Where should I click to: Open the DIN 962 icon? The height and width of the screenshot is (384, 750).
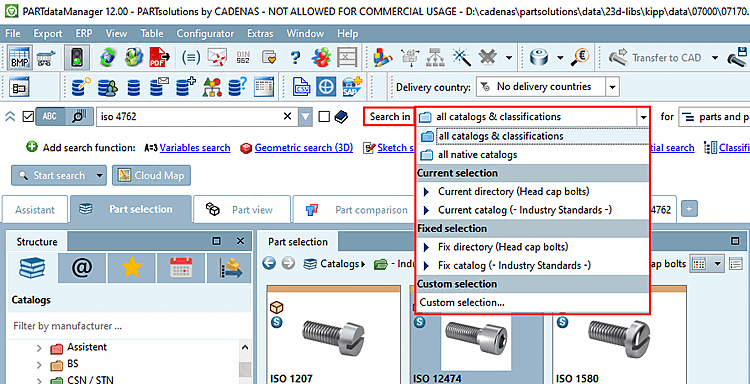click(x=243, y=58)
